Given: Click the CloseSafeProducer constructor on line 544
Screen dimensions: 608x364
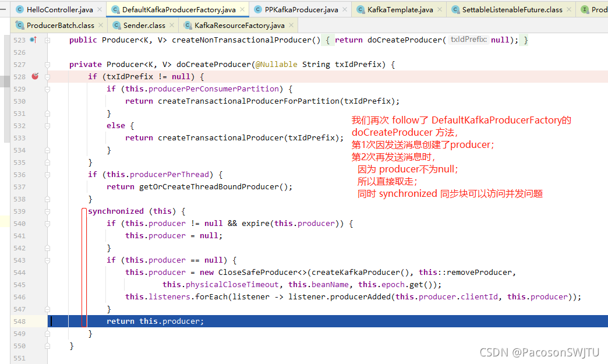Looking at the screenshot, I should point(258,273).
